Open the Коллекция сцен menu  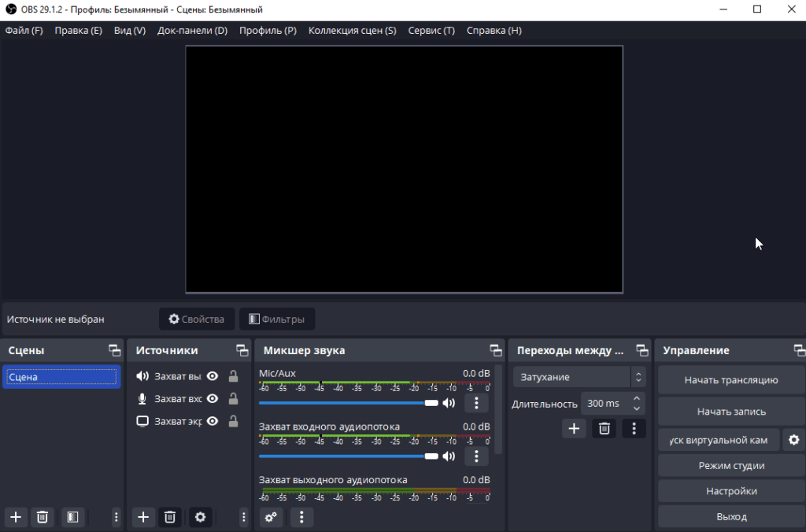[352, 31]
